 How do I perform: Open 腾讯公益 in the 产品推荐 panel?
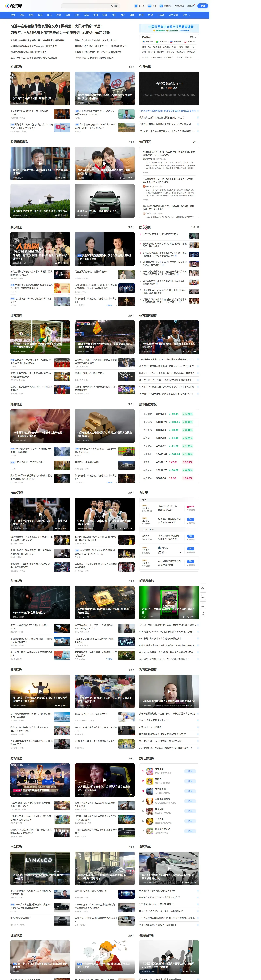pos(189,42)
